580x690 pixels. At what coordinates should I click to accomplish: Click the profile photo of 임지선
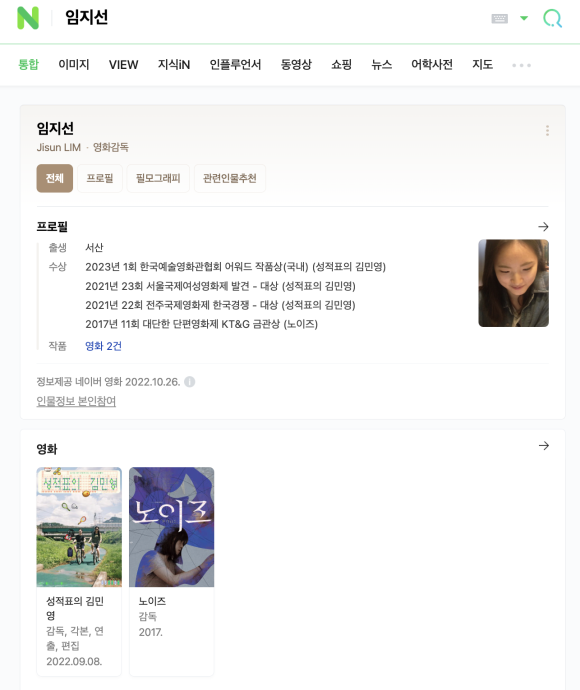pyautogui.click(x=514, y=283)
